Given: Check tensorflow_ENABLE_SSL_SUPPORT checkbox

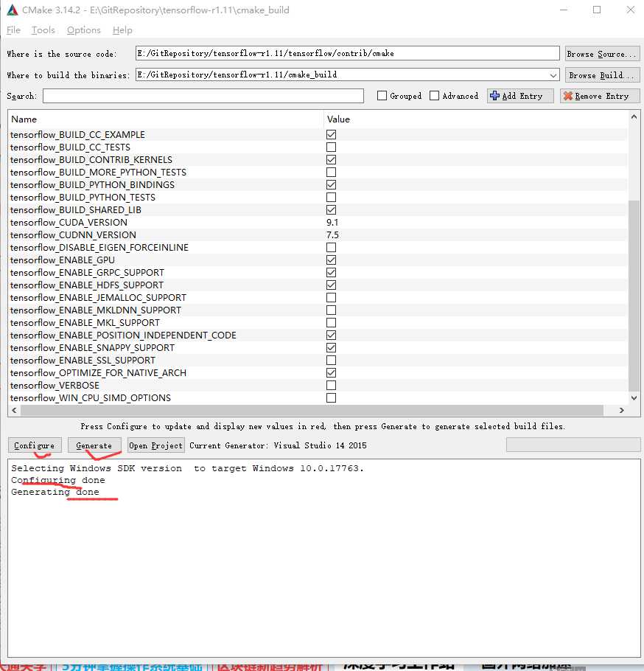Looking at the screenshot, I should pyautogui.click(x=331, y=360).
